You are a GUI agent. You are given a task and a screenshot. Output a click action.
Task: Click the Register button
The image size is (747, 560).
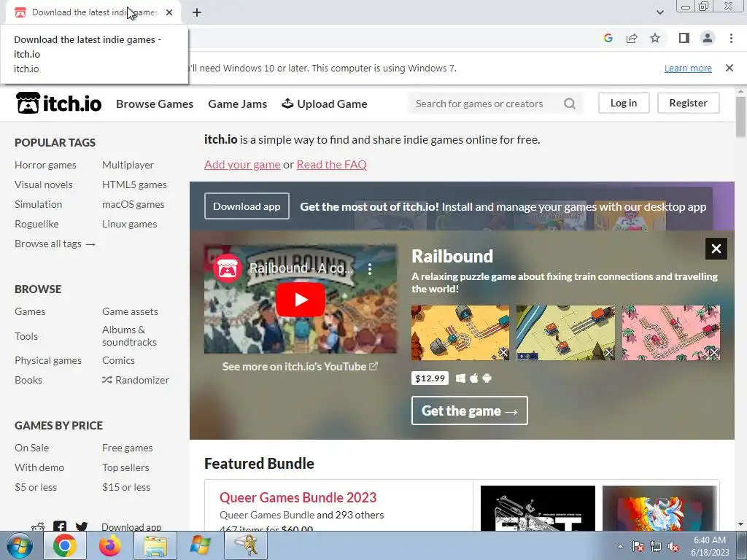tap(688, 103)
